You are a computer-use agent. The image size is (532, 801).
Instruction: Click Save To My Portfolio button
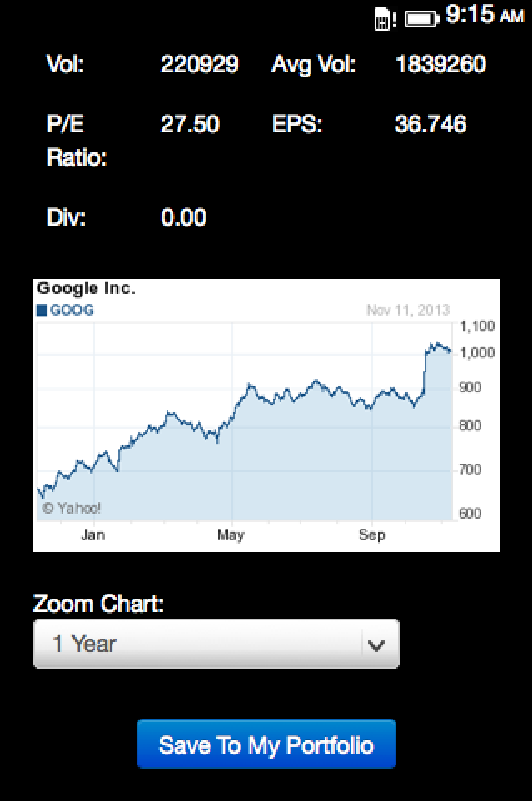[266, 744]
